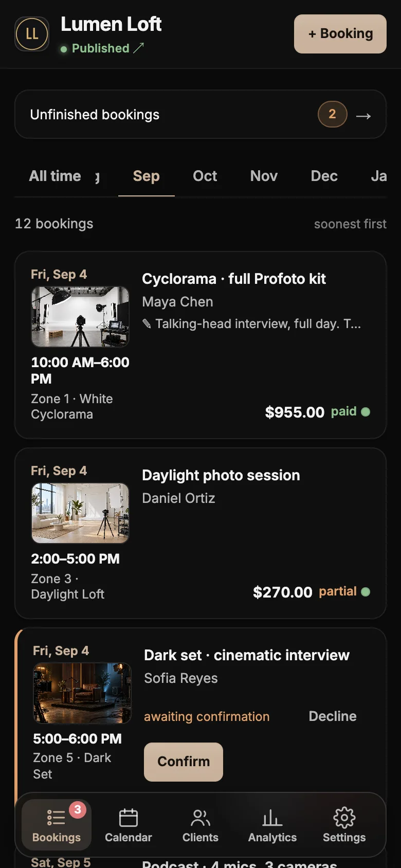Open Settings gear icon
The image size is (401, 868).
(344, 817)
